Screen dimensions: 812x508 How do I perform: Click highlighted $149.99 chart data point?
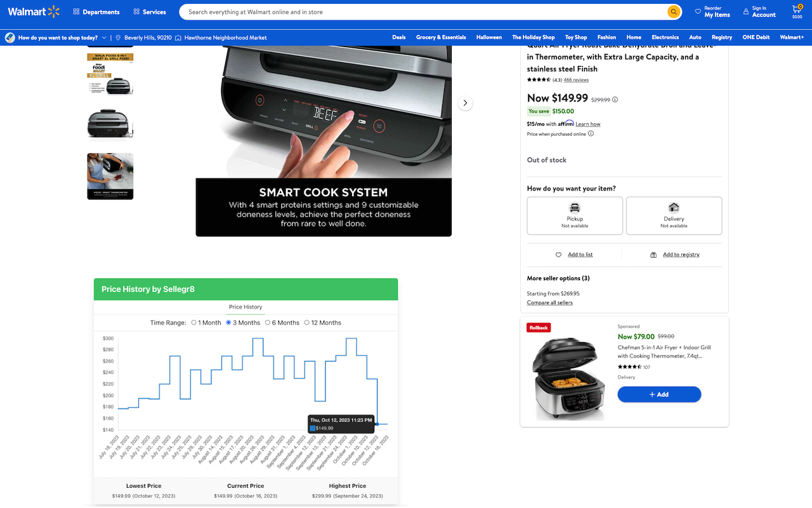(x=377, y=424)
